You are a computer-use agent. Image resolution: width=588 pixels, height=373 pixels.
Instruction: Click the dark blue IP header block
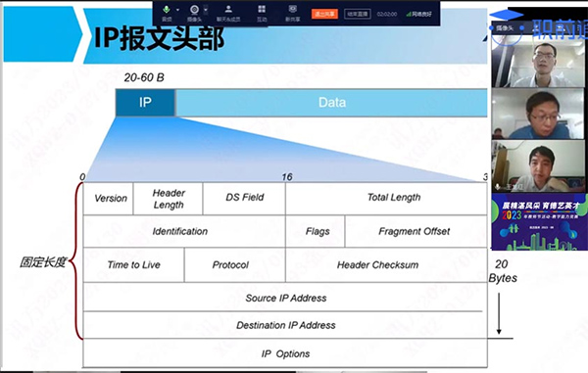point(145,103)
